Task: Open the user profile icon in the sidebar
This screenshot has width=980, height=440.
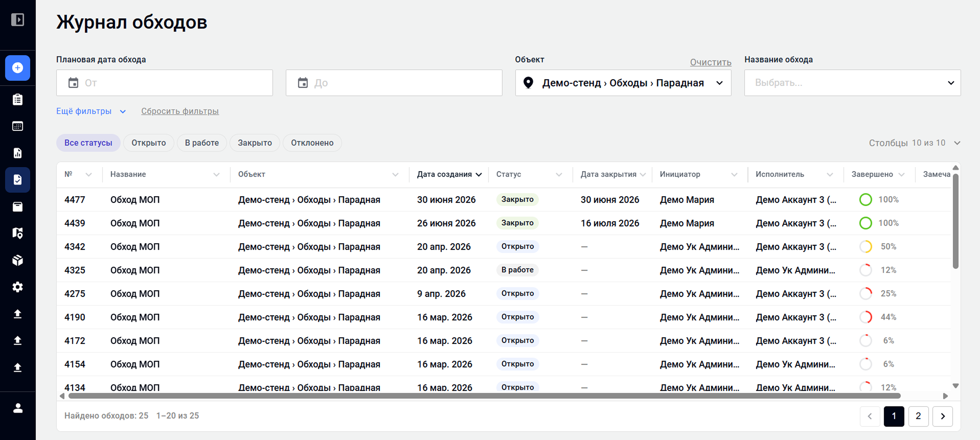Action: [18, 408]
